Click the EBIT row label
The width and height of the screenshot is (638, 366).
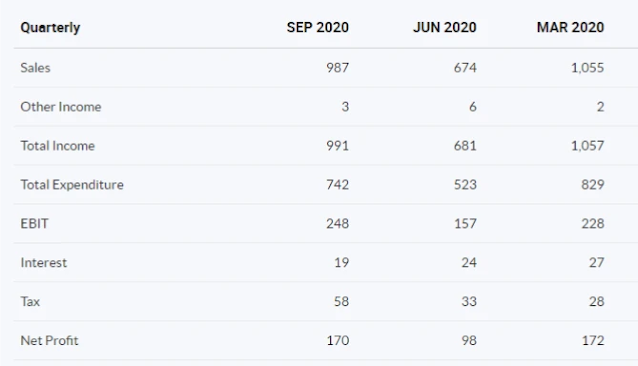(x=34, y=223)
